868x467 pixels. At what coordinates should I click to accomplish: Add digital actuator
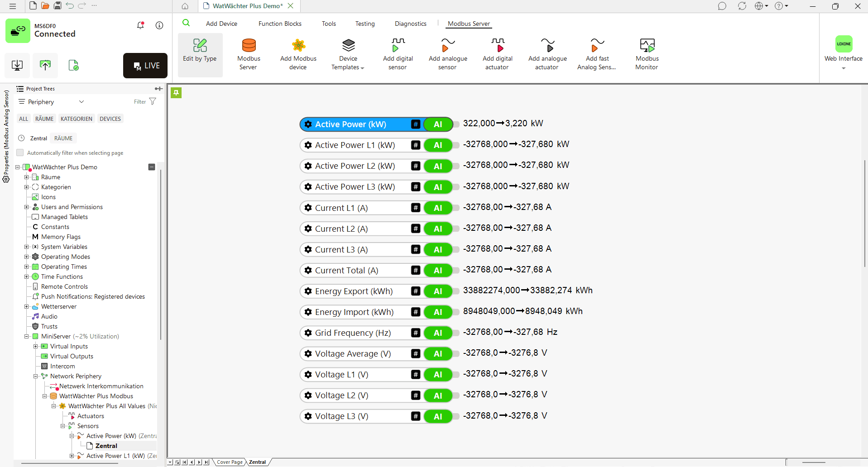pyautogui.click(x=497, y=54)
